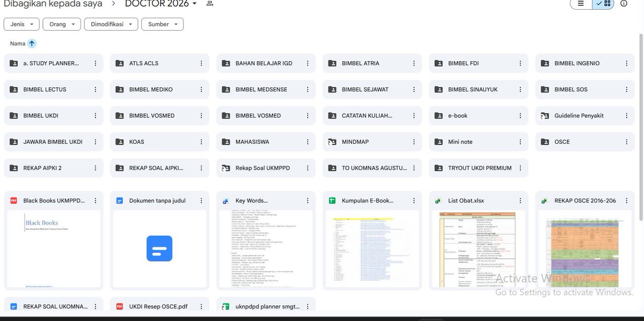Viewport: 644px width, 321px height.
Task: Open more options for e-book folder
Action: (520, 116)
